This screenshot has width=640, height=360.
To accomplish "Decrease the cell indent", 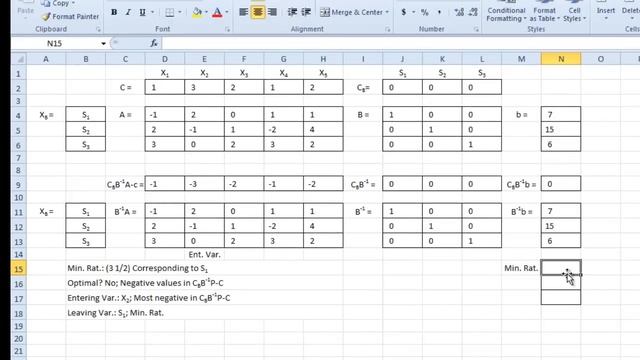I will coord(292,12).
